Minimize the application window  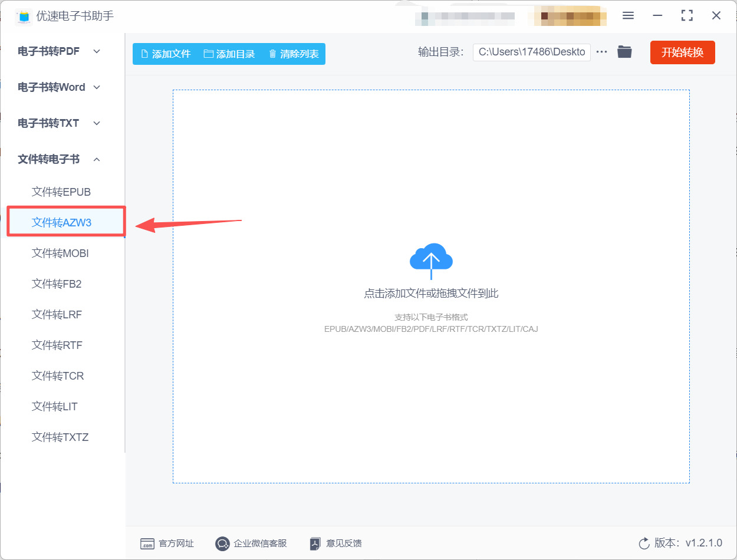click(x=657, y=16)
